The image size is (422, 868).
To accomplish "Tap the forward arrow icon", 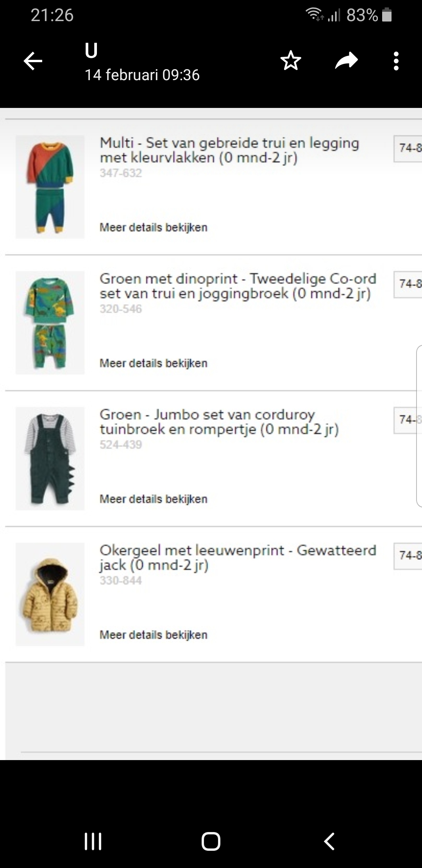I will pos(347,61).
